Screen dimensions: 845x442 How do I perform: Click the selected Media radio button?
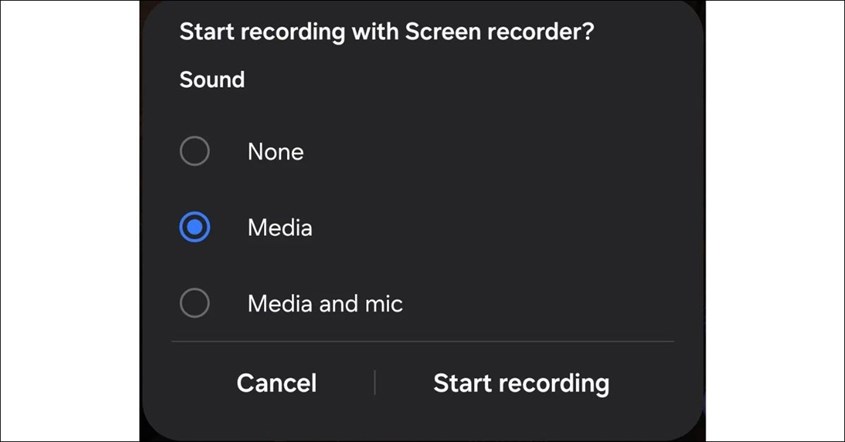click(194, 228)
